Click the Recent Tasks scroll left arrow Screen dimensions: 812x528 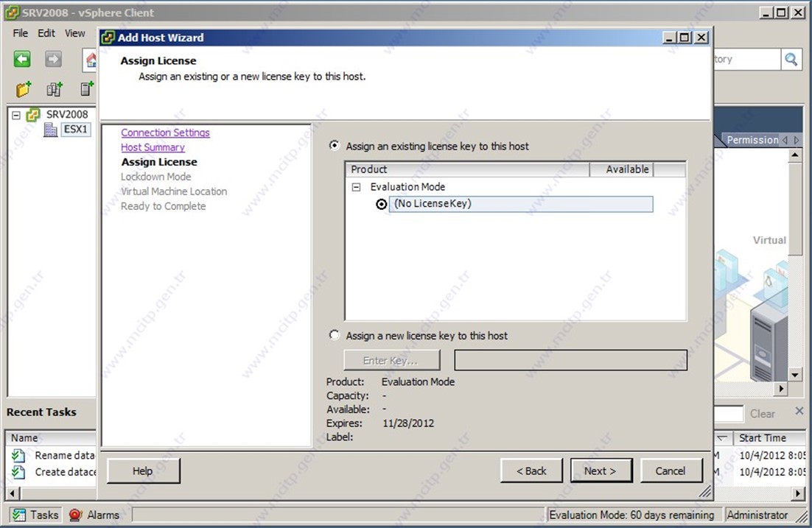coord(13,493)
